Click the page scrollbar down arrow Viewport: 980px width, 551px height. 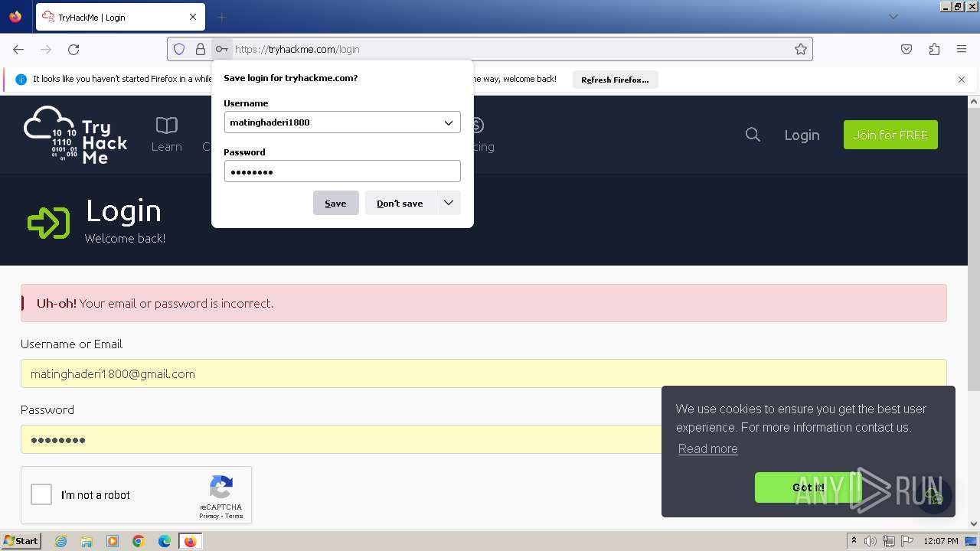(974, 523)
